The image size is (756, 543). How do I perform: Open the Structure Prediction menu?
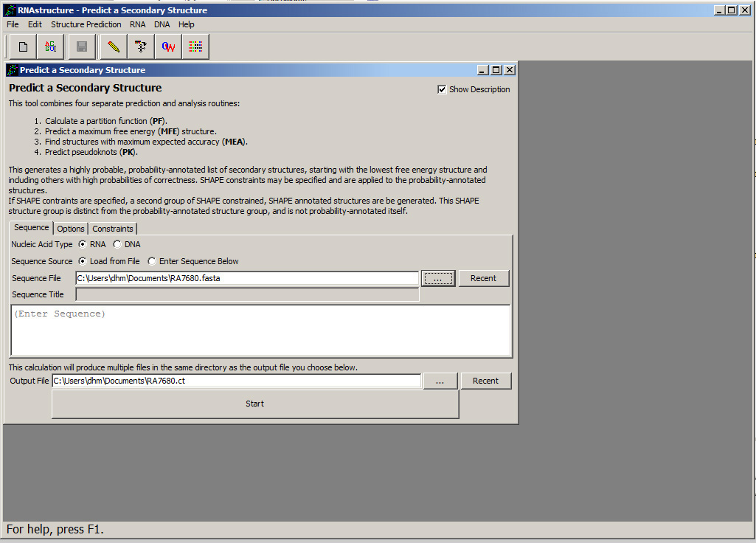point(86,24)
